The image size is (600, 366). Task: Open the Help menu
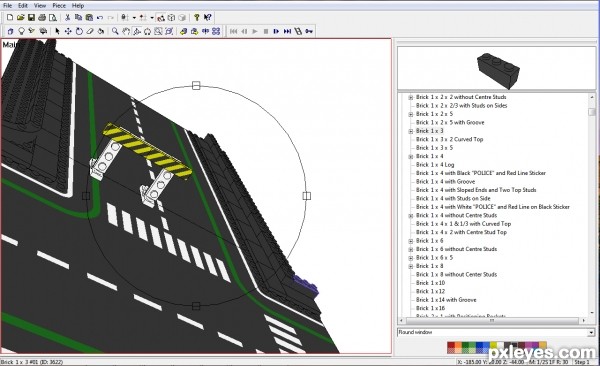point(78,5)
